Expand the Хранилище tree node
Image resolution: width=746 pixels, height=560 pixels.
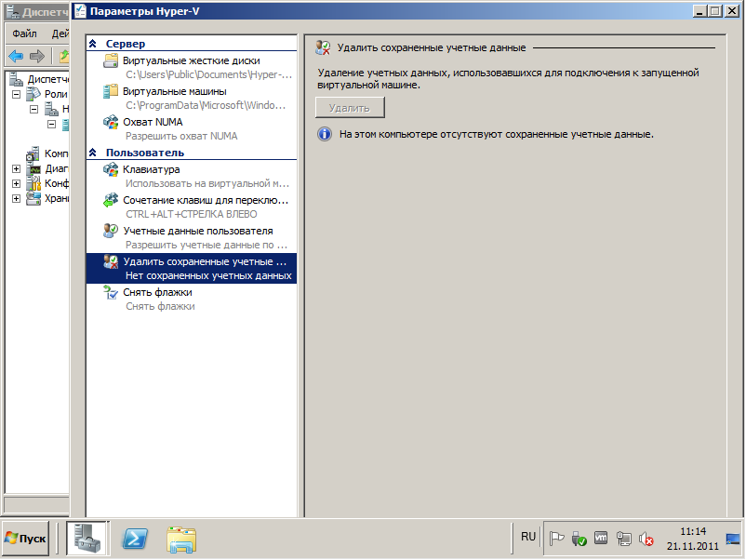click(x=16, y=198)
